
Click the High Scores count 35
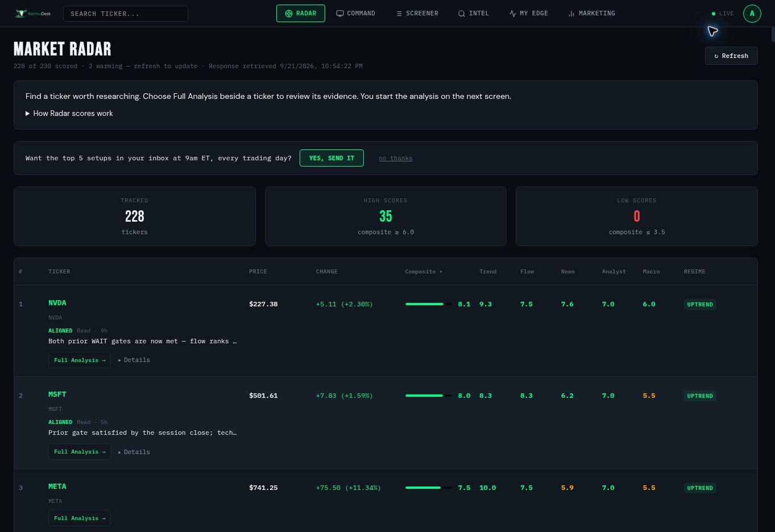coord(386,217)
